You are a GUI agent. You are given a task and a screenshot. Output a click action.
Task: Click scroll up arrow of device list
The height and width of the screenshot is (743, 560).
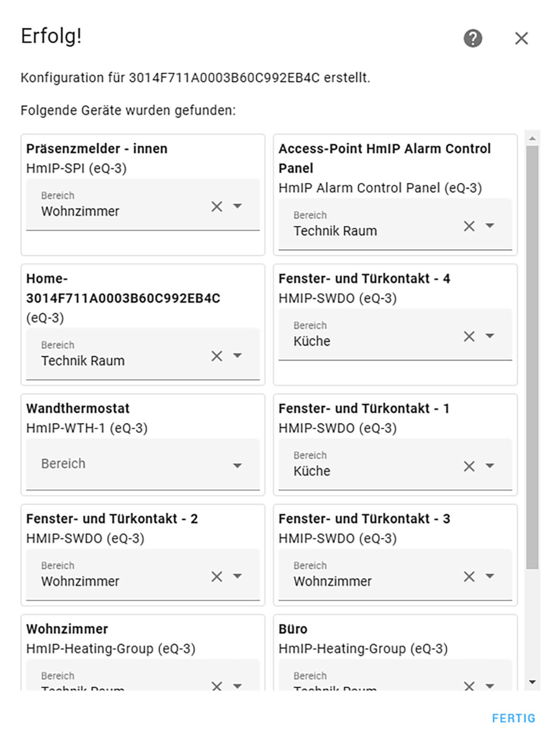click(x=532, y=138)
